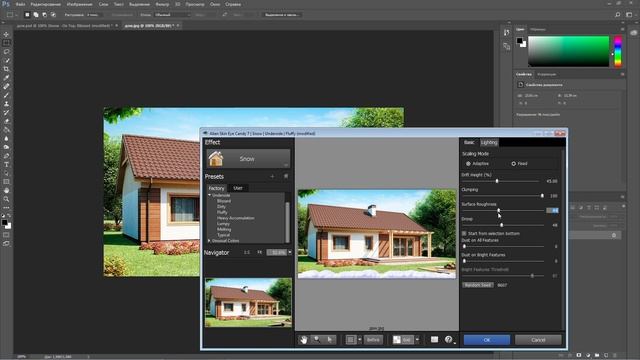Open dropdown arrow next to background color

tap(417, 340)
